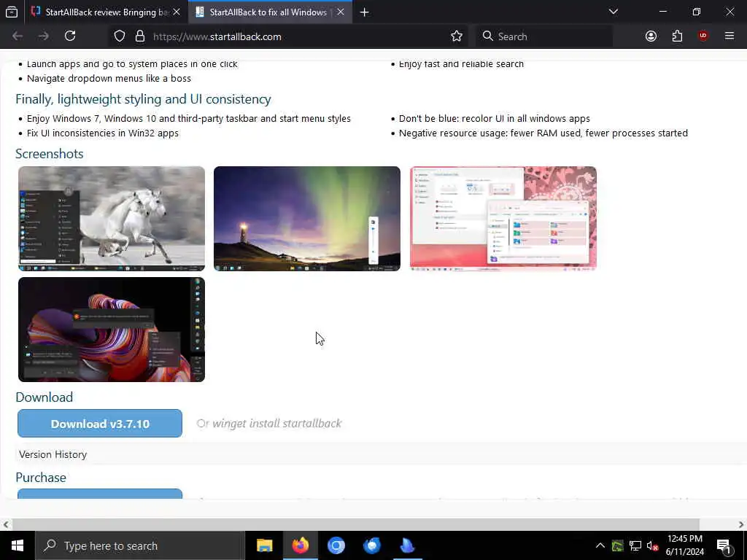
Task: Open the Thunderbird icon in taskbar
Action: [x=371, y=545]
